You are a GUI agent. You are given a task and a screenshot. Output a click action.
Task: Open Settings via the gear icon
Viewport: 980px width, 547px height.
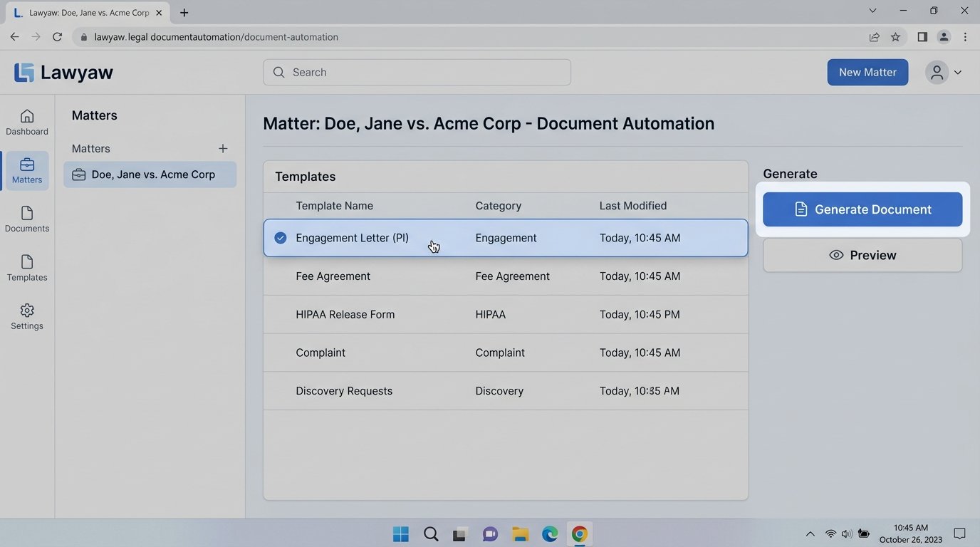26,316
